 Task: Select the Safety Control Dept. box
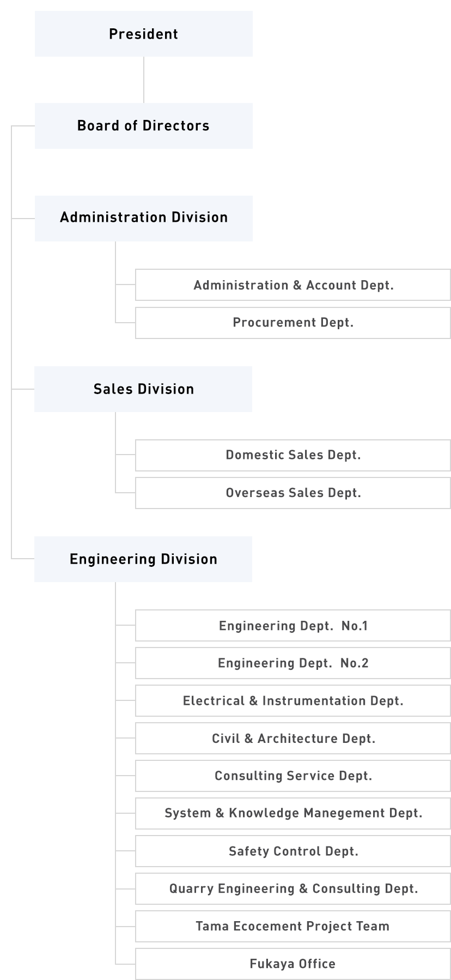tap(293, 851)
